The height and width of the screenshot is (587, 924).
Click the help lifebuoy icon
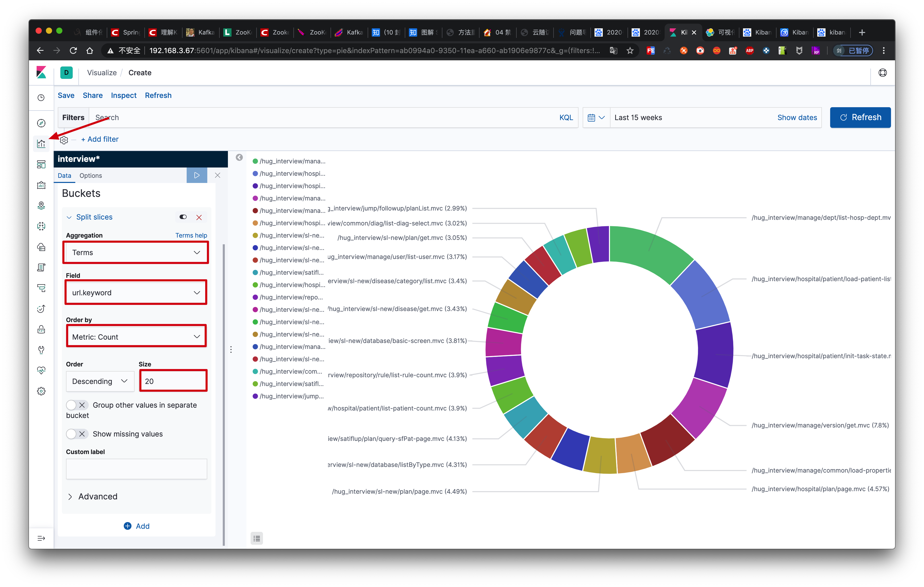[x=882, y=73]
